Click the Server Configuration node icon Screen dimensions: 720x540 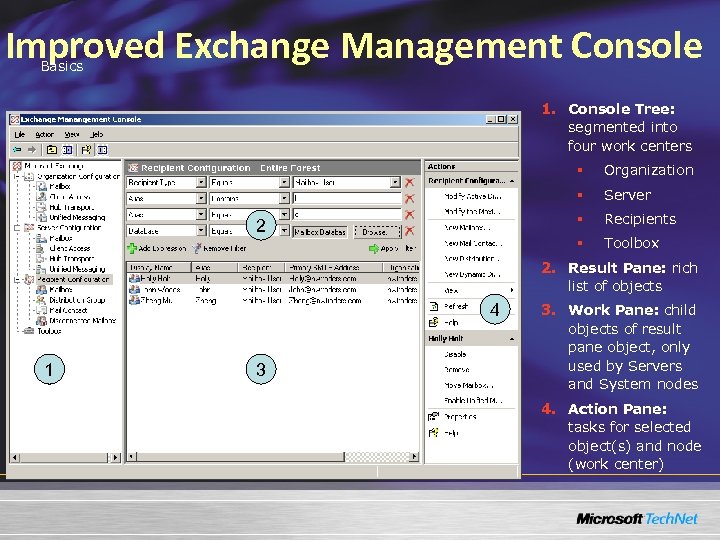[x=29, y=228]
